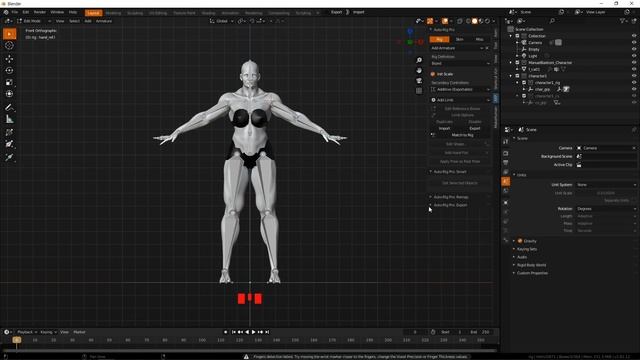Viewport: 640px width, 360px height.
Task: Select the Scale tool
Action: coord(9,82)
